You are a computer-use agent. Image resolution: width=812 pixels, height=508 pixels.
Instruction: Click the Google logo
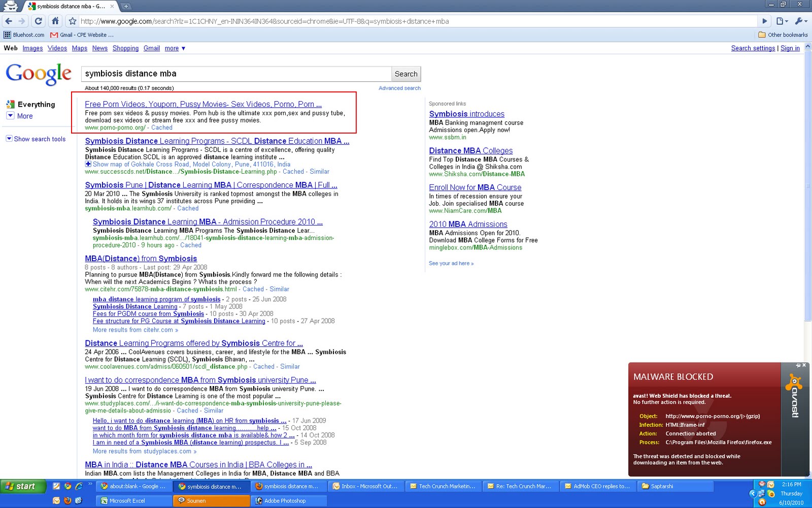[x=39, y=74]
